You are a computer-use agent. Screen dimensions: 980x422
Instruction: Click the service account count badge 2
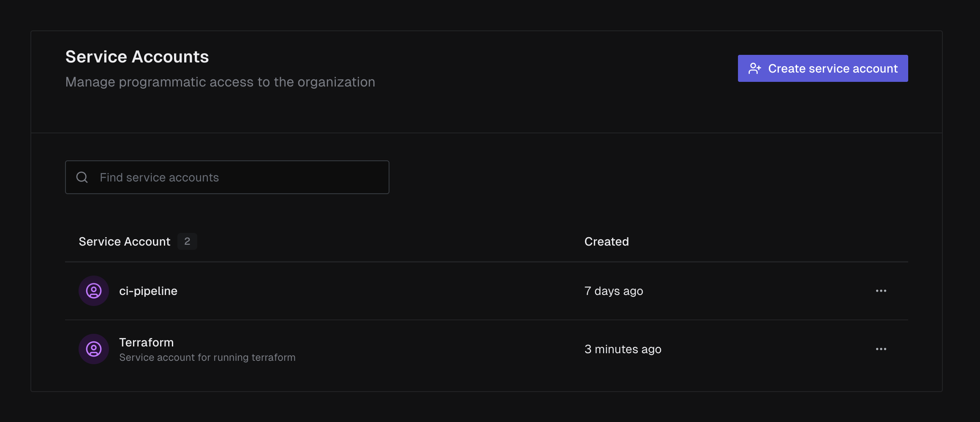point(187,241)
